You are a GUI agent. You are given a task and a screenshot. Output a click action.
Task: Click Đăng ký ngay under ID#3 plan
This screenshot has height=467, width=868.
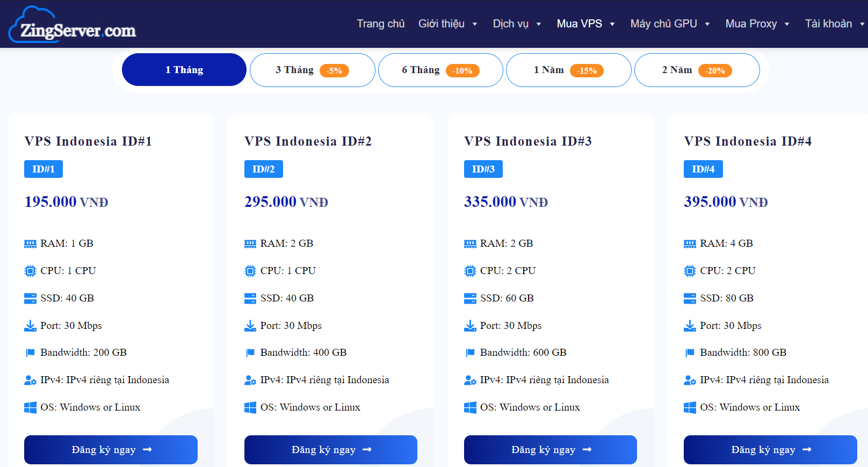click(x=551, y=450)
